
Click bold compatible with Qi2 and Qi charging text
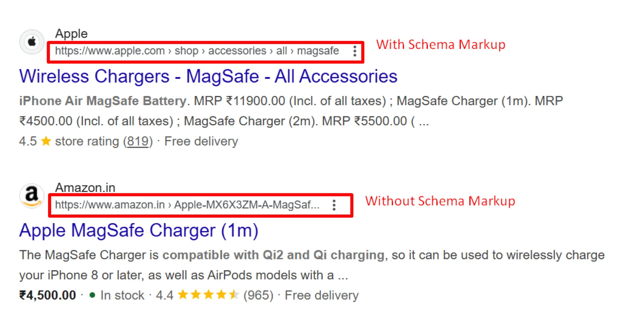(273, 255)
